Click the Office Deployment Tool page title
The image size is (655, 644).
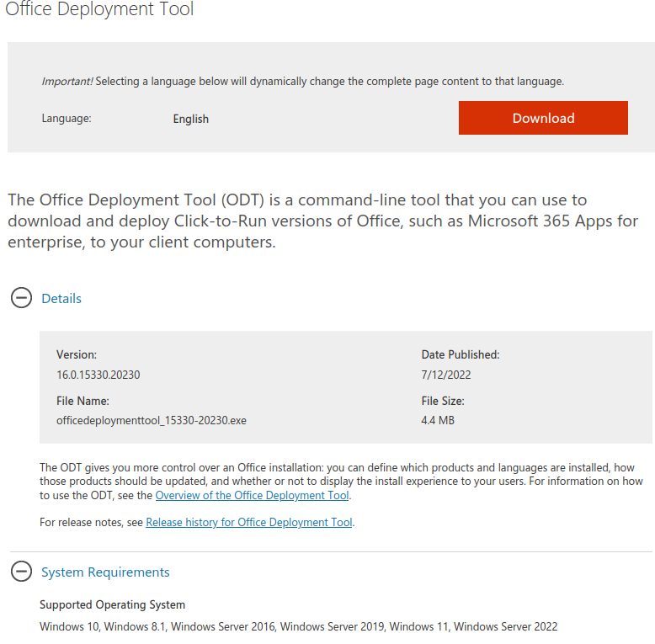[x=99, y=8]
